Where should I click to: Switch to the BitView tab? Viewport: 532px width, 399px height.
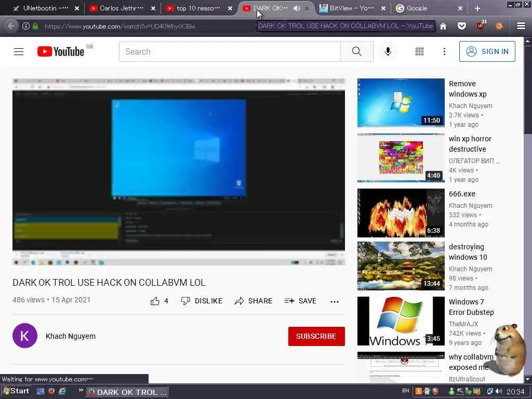click(x=351, y=8)
